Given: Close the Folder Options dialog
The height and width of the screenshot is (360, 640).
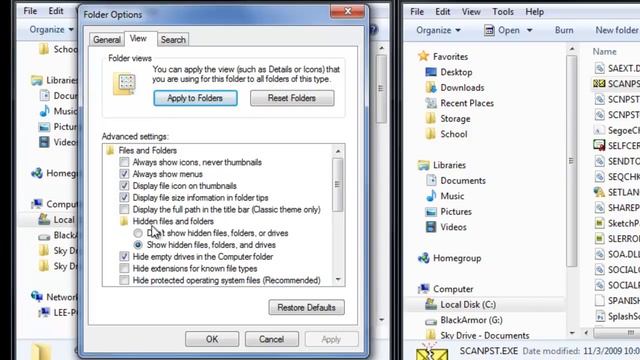Looking at the screenshot, I should (x=347, y=11).
